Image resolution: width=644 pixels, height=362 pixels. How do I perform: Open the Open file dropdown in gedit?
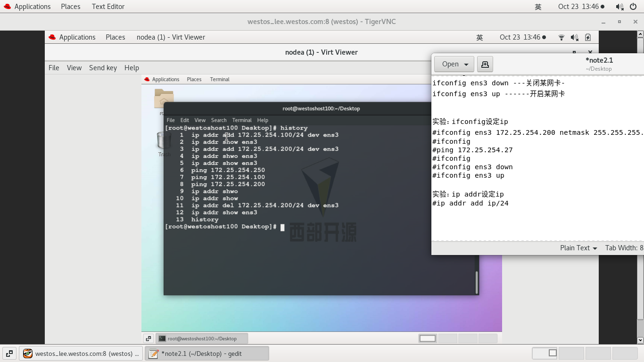click(x=454, y=64)
